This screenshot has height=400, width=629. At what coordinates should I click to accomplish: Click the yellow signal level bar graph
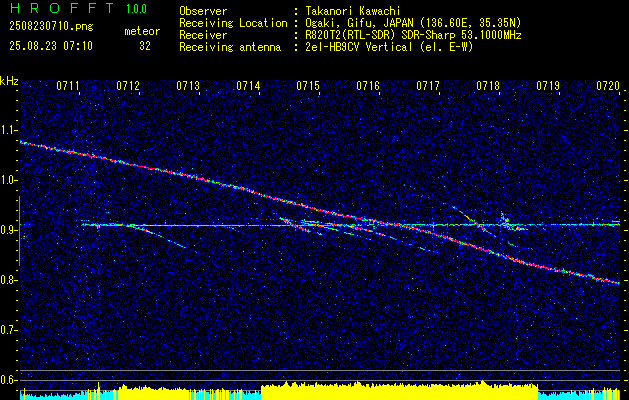pyautogui.click(x=320, y=390)
